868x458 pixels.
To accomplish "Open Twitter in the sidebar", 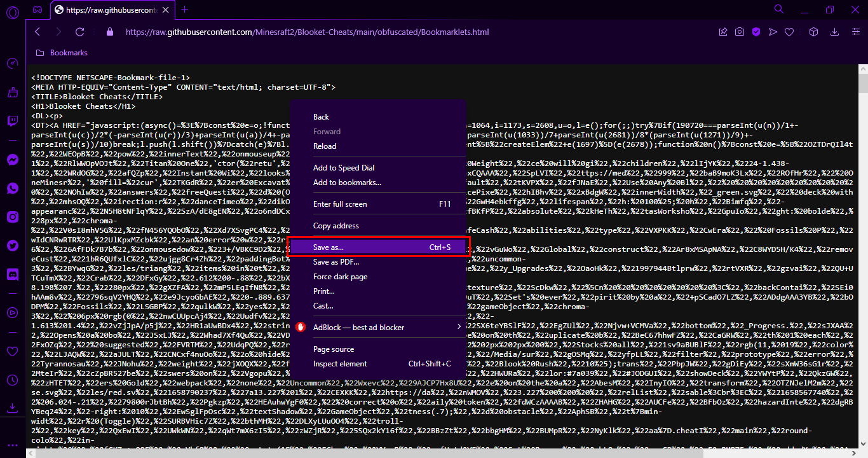I will tap(12, 246).
